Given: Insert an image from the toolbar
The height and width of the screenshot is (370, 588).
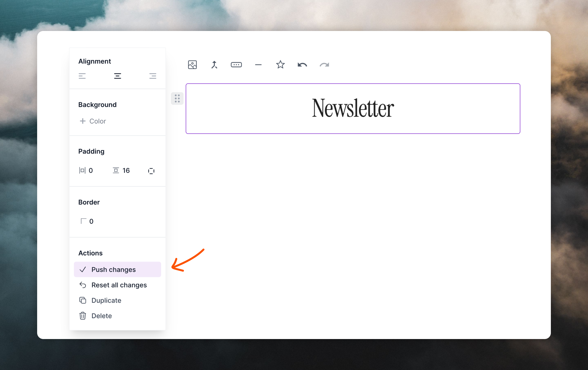Looking at the screenshot, I should tap(192, 65).
